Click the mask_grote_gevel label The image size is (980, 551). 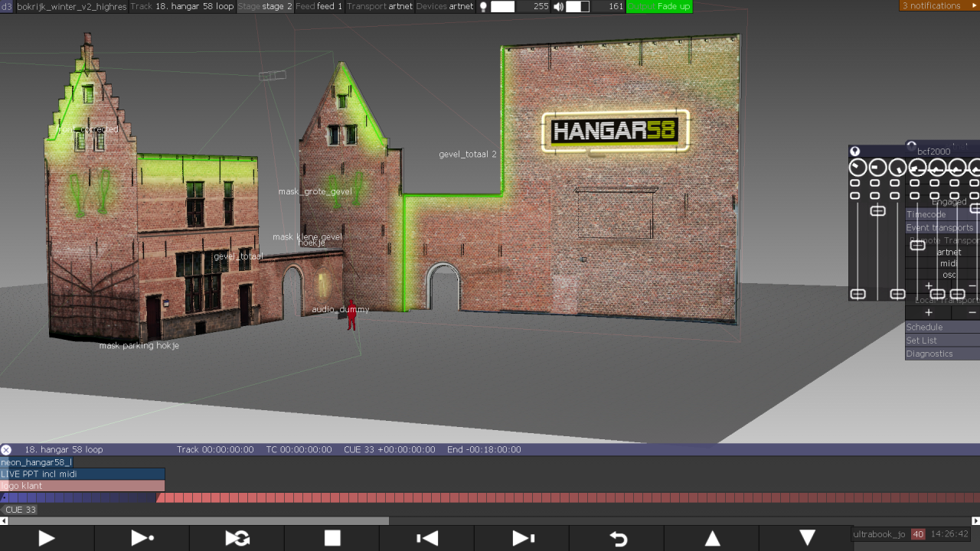point(315,191)
